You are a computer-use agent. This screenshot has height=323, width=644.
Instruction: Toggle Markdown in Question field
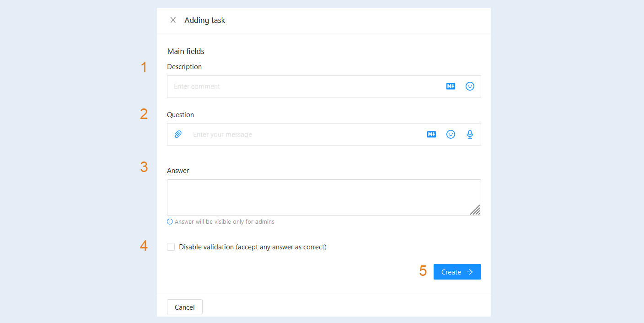pyautogui.click(x=431, y=134)
